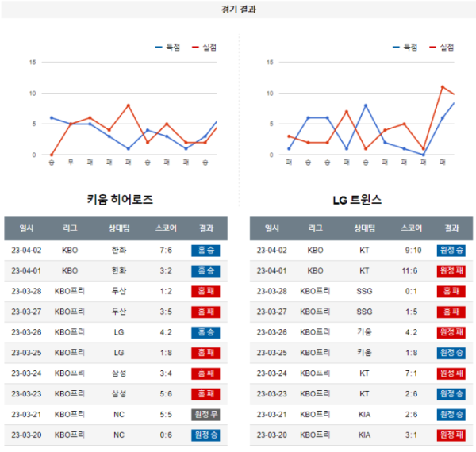This screenshot has width=476, height=452.
Task: Click 결과 header in LG table
Action: click(451, 228)
